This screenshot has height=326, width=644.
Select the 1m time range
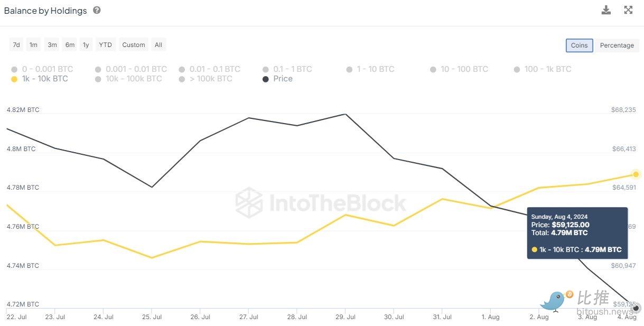click(x=33, y=45)
